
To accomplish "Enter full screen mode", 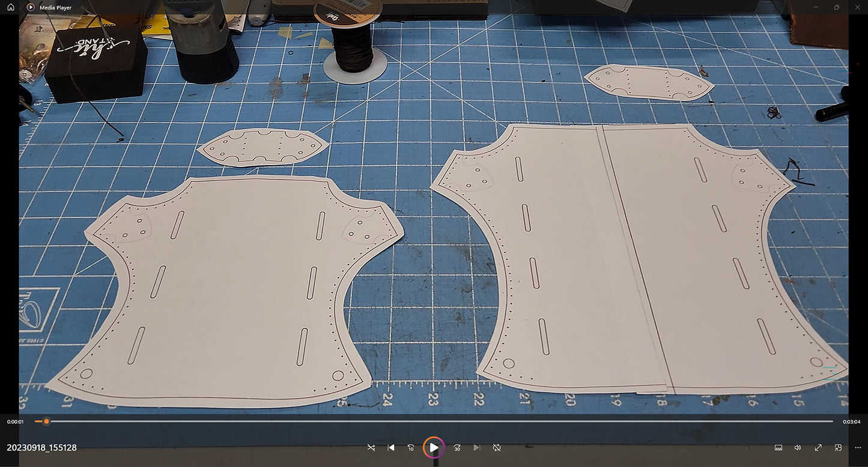I will pos(818,448).
